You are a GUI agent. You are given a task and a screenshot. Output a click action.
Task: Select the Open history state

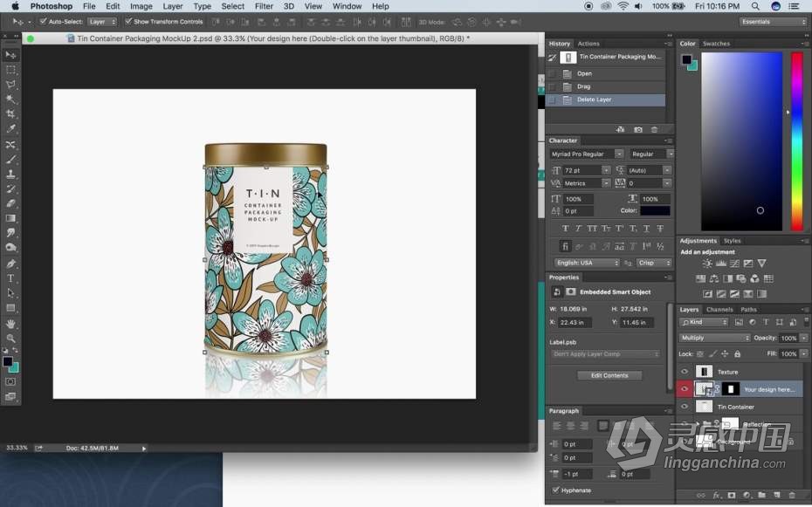coord(606,73)
